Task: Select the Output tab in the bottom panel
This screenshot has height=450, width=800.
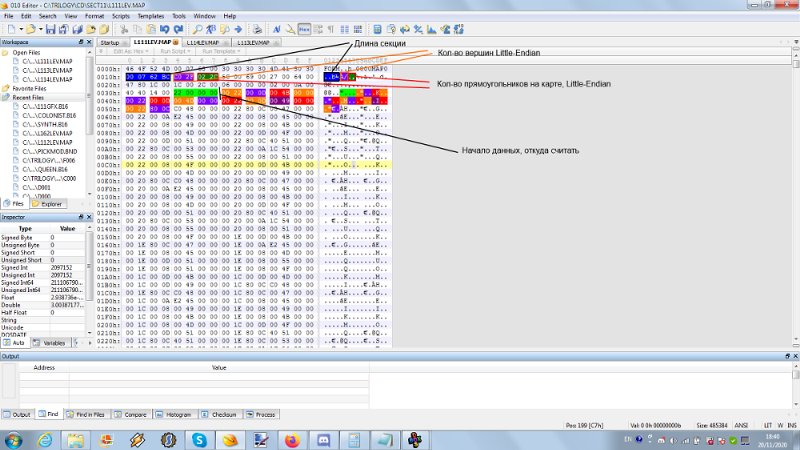Action: (17, 414)
